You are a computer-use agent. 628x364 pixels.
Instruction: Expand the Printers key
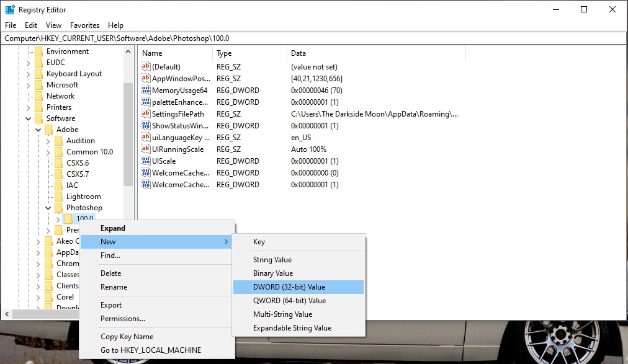pos(28,108)
